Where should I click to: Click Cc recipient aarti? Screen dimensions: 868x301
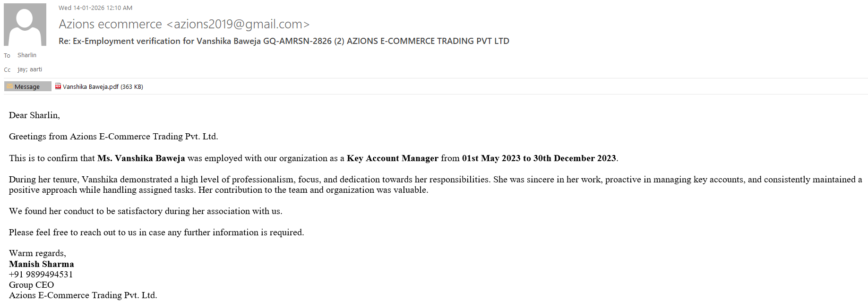click(x=36, y=69)
